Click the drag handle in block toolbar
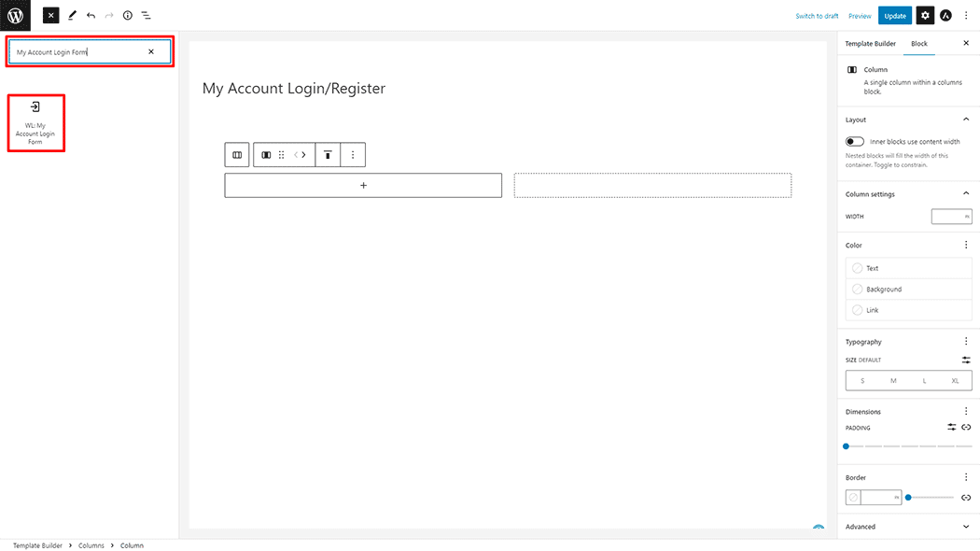Viewport: 980px width, 551px height. coord(282,155)
